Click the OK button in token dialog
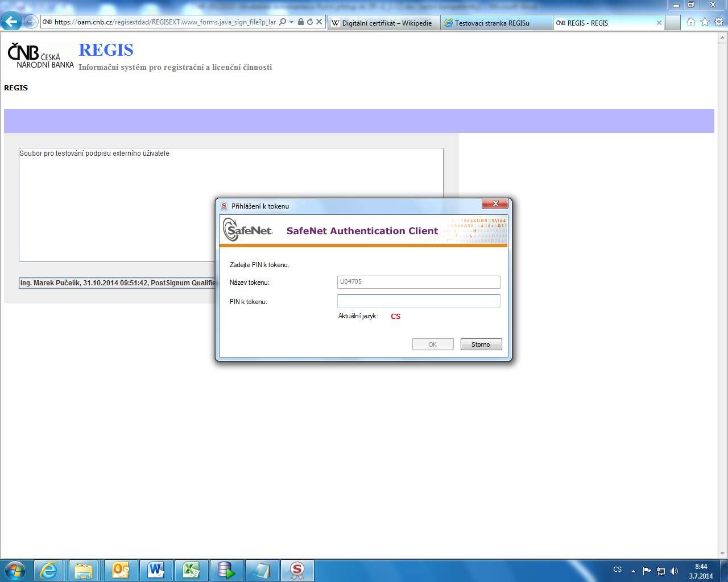The height and width of the screenshot is (582, 728). click(433, 344)
